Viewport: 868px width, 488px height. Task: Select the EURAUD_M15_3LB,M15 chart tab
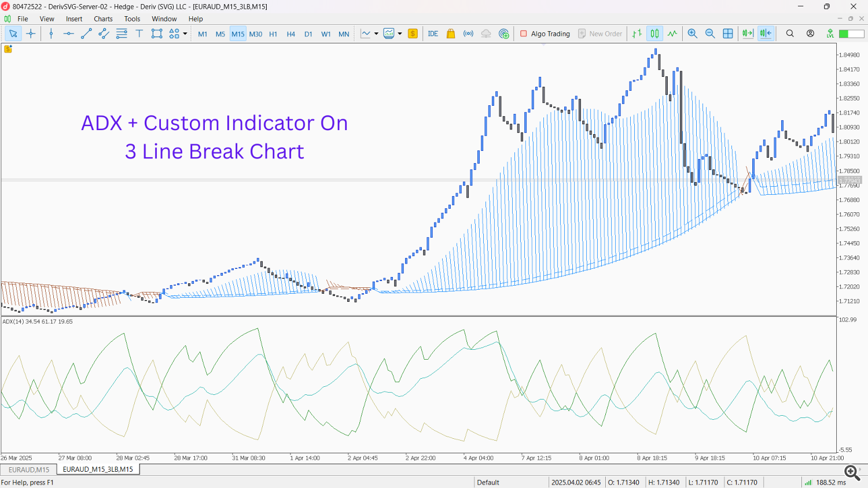point(98,469)
